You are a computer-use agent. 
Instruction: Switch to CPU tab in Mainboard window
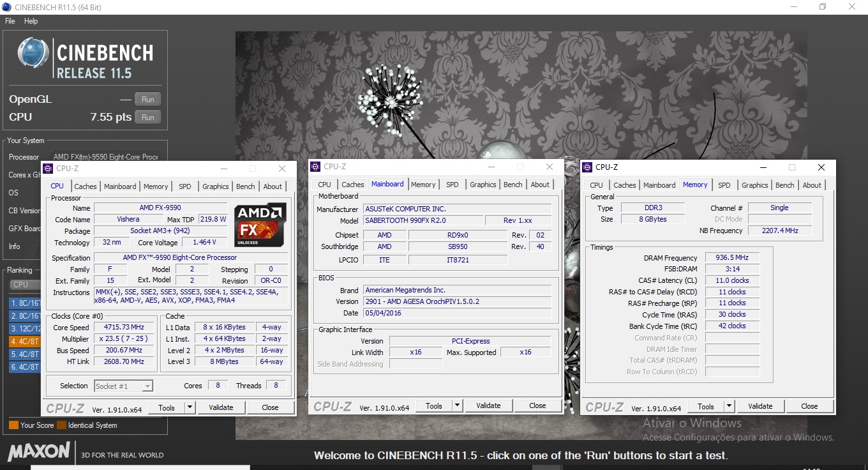click(325, 185)
